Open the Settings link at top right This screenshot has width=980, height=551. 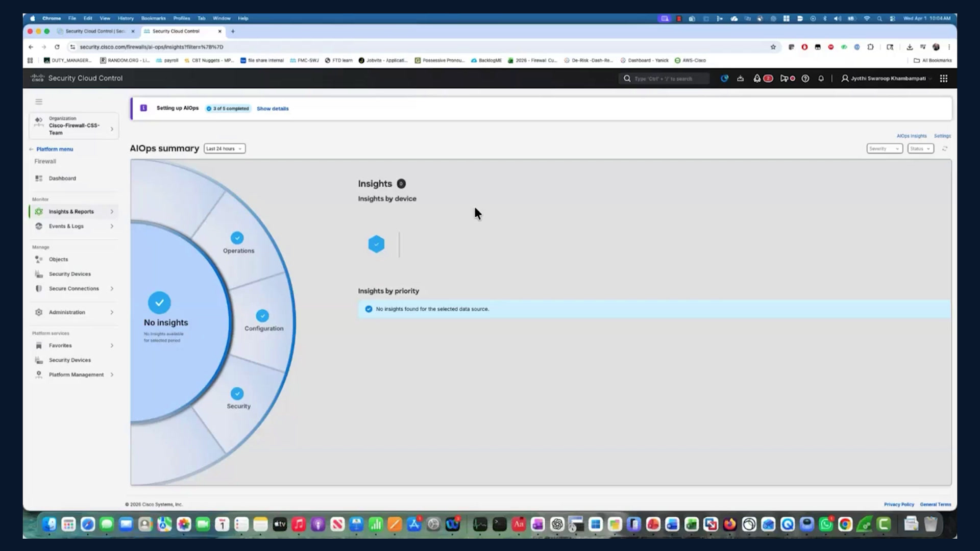[x=942, y=136]
